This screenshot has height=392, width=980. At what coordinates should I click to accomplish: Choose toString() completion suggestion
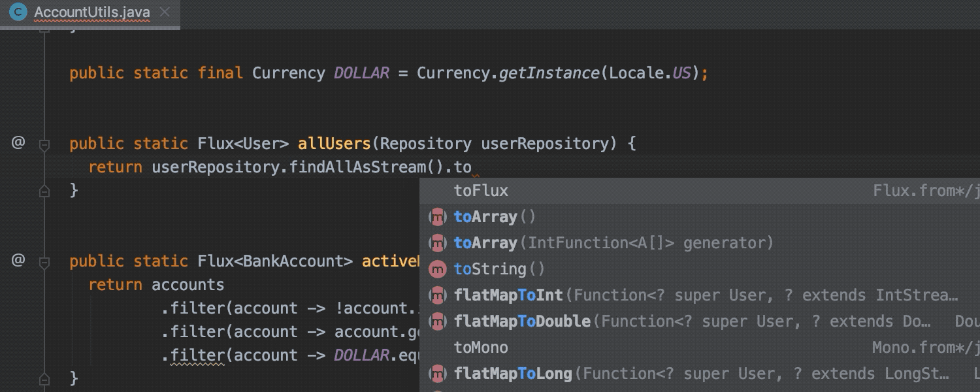coord(700,269)
